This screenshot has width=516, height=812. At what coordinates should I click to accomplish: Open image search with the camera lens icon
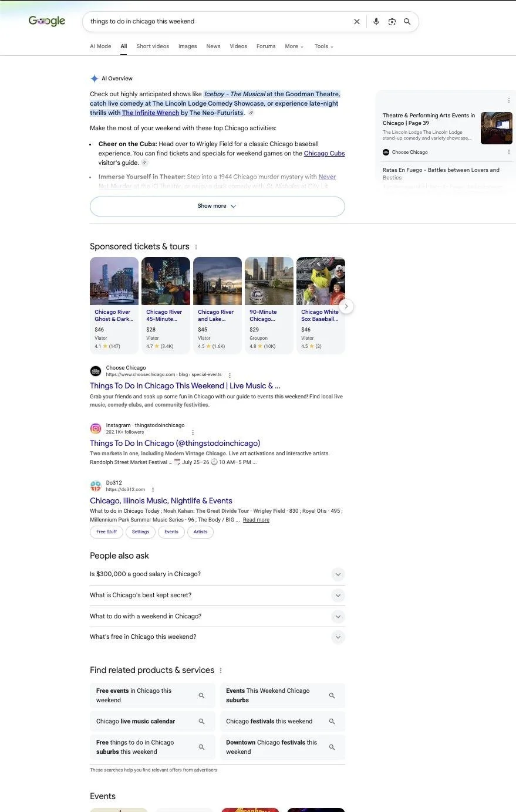392,22
